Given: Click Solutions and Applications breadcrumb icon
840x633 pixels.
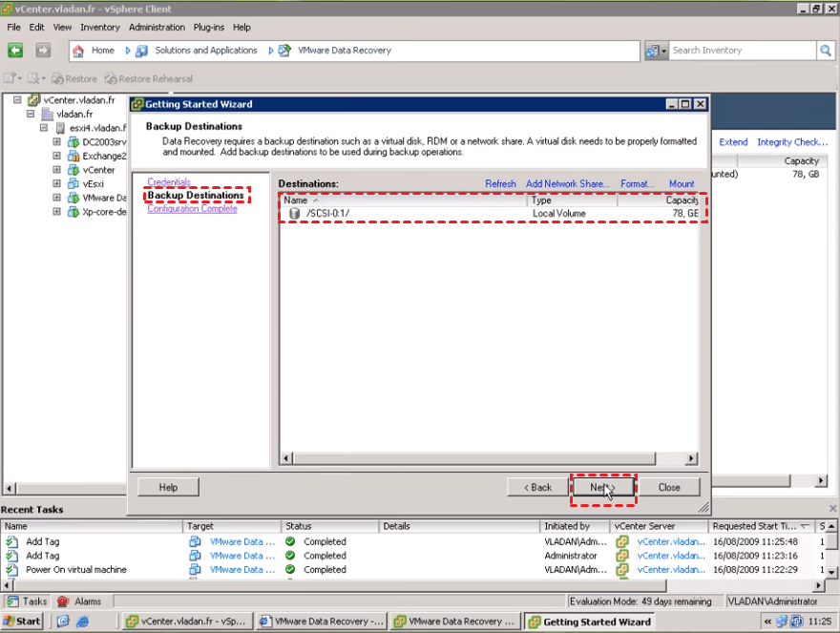Looking at the screenshot, I should [x=141, y=51].
